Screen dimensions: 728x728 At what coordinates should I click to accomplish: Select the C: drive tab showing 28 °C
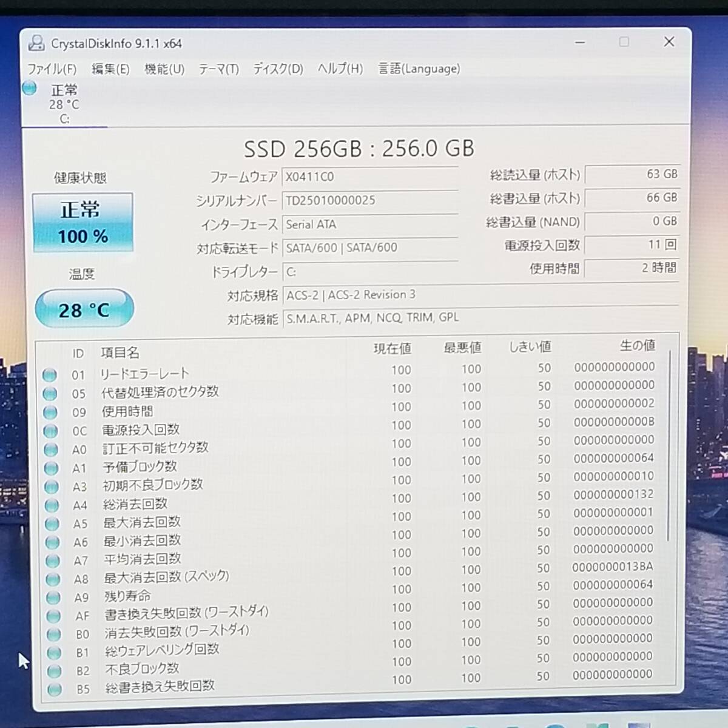64,104
